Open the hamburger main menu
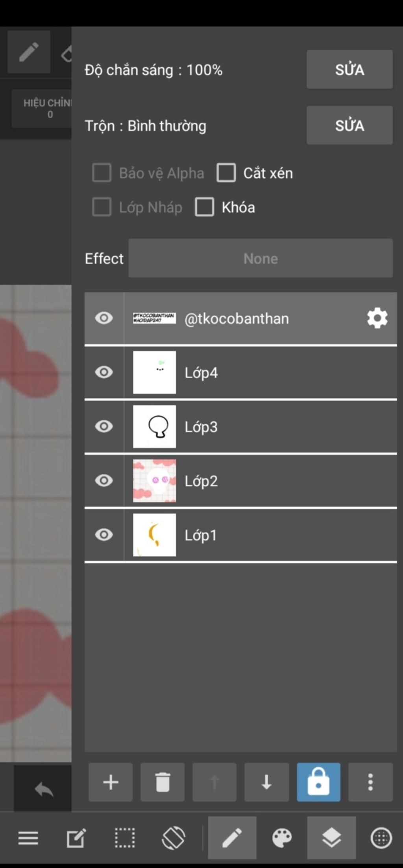Screen dimensions: 403x868 [28, 838]
